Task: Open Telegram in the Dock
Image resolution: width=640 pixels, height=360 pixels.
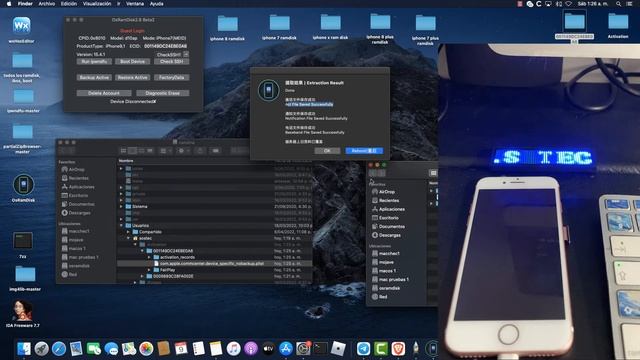Action: [363, 349]
